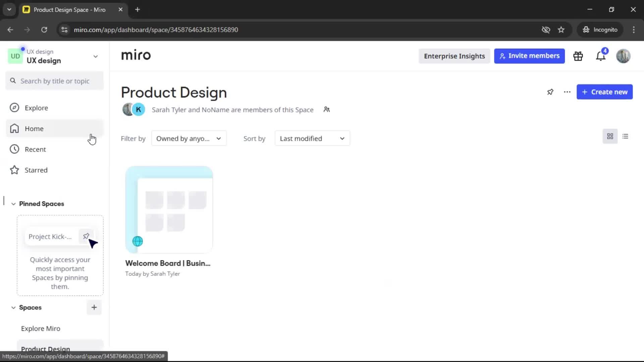Open Starred boards in sidebar
Viewport: 644px width, 362px height.
click(x=54, y=170)
